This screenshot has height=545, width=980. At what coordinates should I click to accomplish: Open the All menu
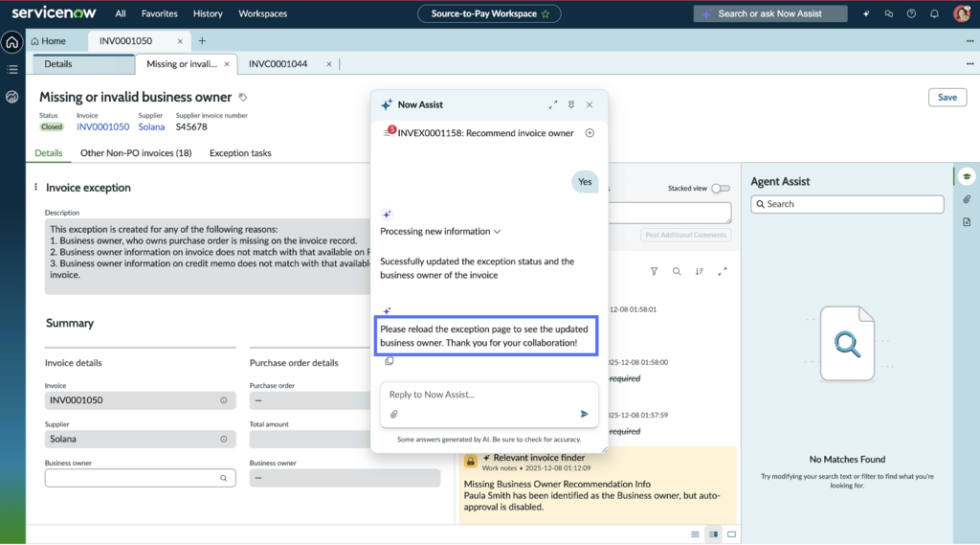[x=121, y=13]
